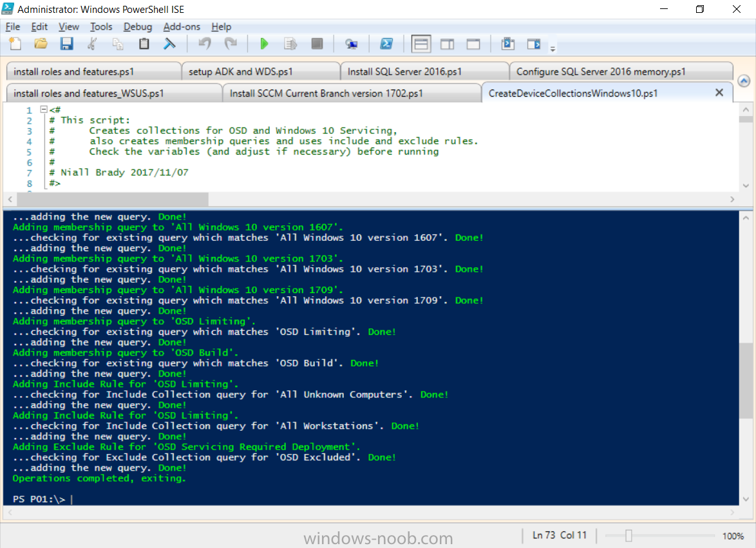Switch to setup ADK and WDS.ps1 tab
This screenshot has height=548, width=756.
(x=261, y=71)
